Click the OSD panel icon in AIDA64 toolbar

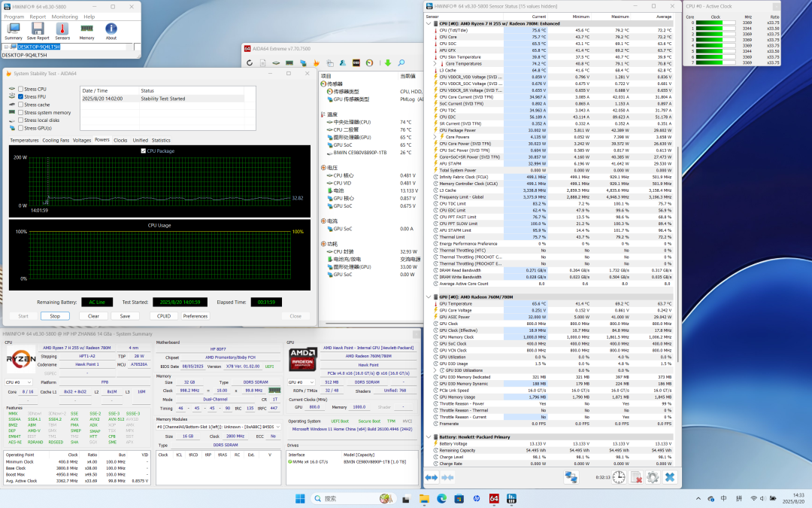356,62
